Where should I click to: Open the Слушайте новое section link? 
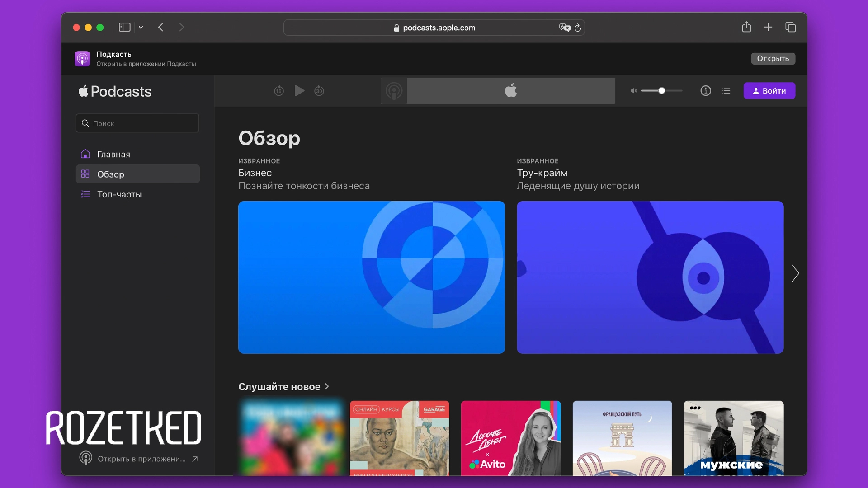(283, 387)
